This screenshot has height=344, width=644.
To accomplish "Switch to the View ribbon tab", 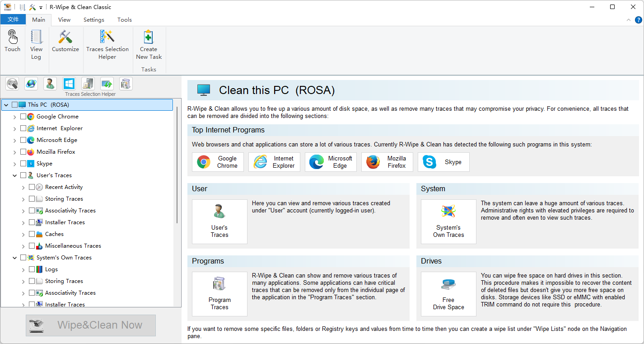I will pyautogui.click(x=65, y=19).
